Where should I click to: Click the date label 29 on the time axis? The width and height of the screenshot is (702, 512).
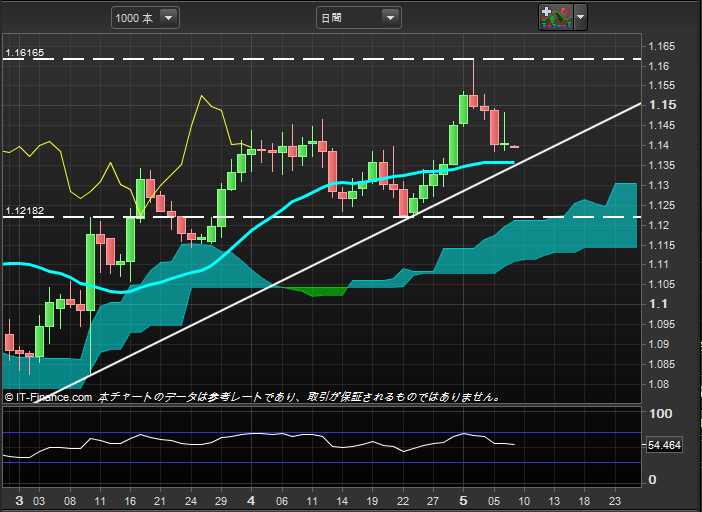pyautogui.click(x=221, y=501)
